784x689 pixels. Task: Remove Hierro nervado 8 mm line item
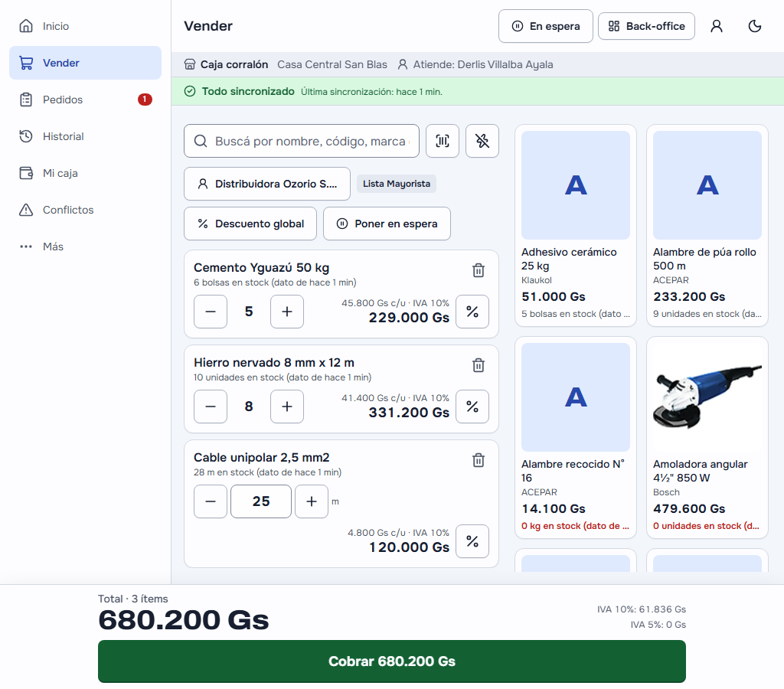click(479, 365)
